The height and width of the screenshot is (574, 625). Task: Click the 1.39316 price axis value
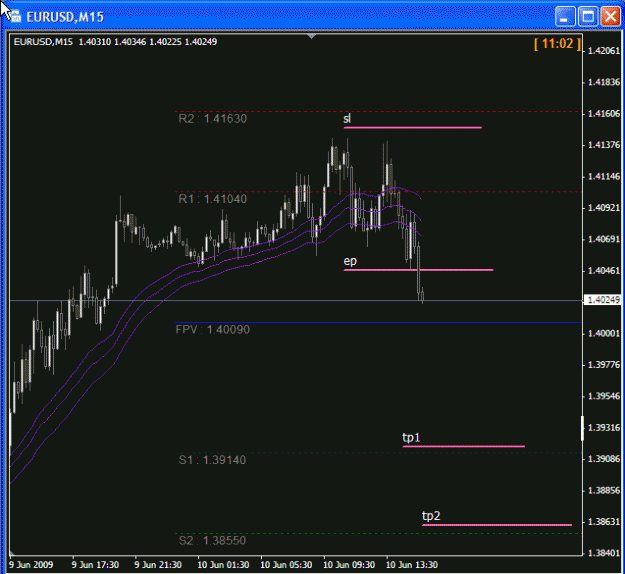pos(604,428)
